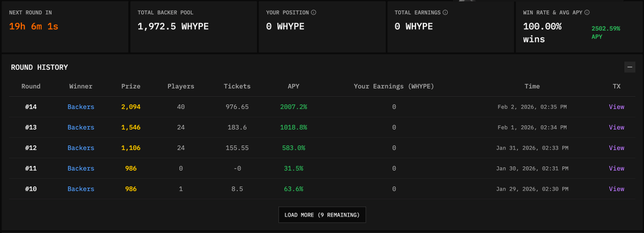Click the next round countdown timer
Image resolution: width=644 pixels, height=233 pixels.
tap(34, 26)
